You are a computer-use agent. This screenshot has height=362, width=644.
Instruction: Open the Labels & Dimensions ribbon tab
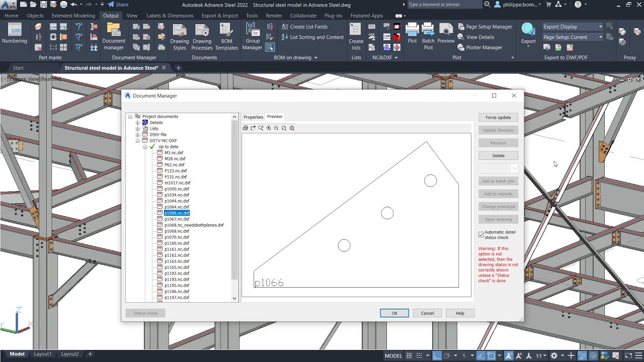coord(170,16)
